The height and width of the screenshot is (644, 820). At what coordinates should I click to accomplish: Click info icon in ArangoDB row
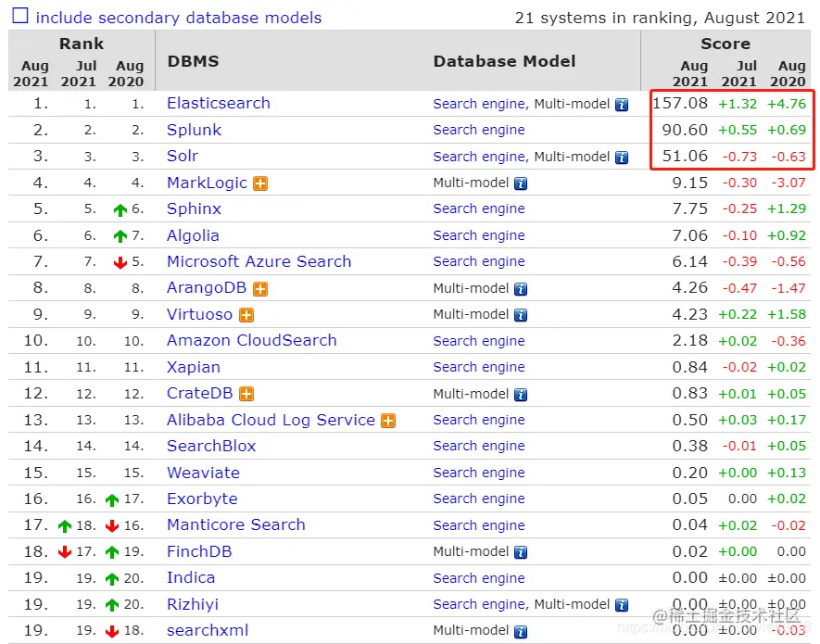tap(521, 289)
